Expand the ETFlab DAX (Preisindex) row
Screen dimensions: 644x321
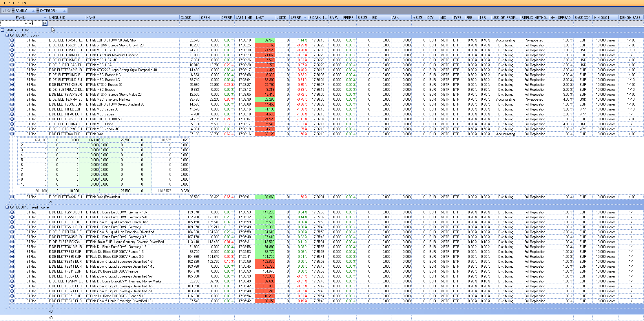pos(12,197)
